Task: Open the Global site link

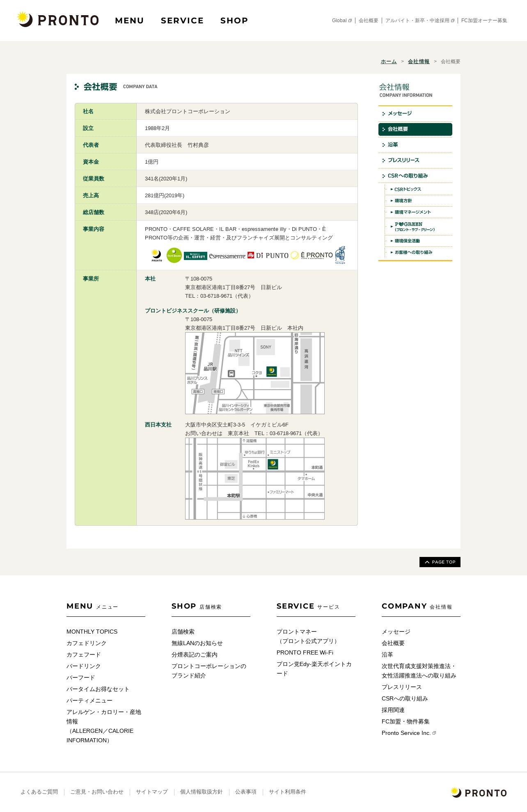Action: tap(341, 21)
